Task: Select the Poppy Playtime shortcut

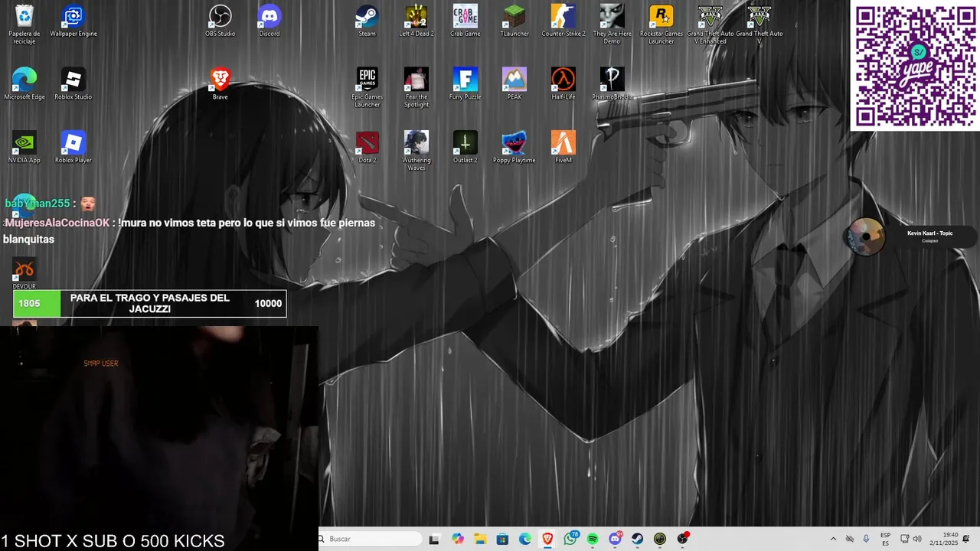Action: 514,148
